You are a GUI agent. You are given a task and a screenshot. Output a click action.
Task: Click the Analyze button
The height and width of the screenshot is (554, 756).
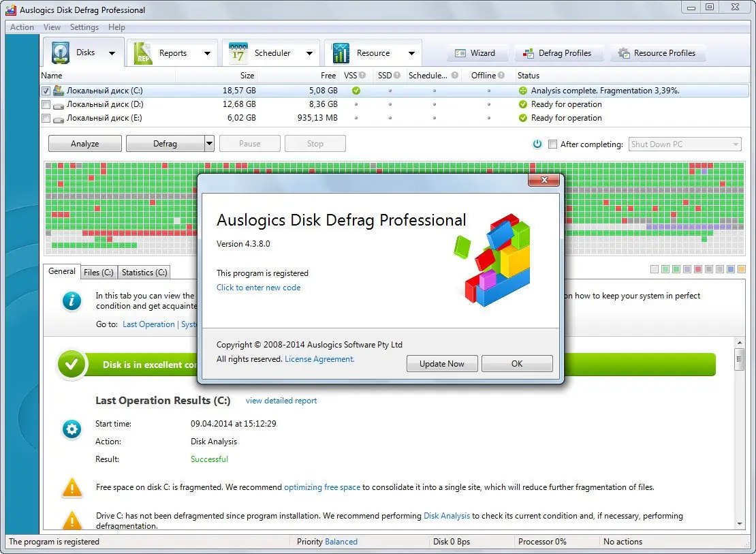pyautogui.click(x=85, y=143)
